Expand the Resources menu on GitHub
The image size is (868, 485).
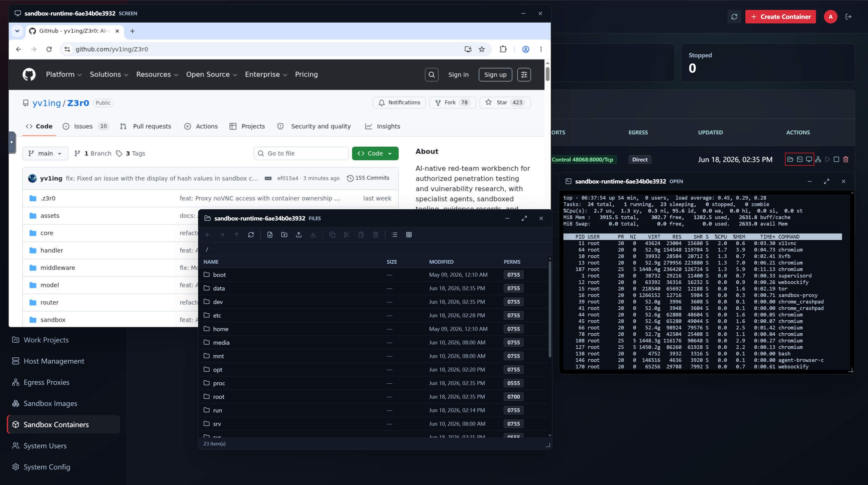pyautogui.click(x=157, y=74)
